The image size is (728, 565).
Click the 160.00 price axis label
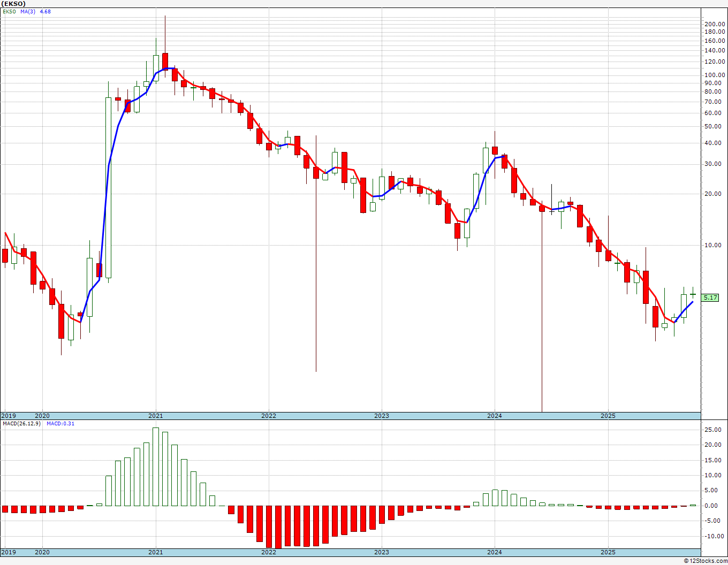pos(715,41)
